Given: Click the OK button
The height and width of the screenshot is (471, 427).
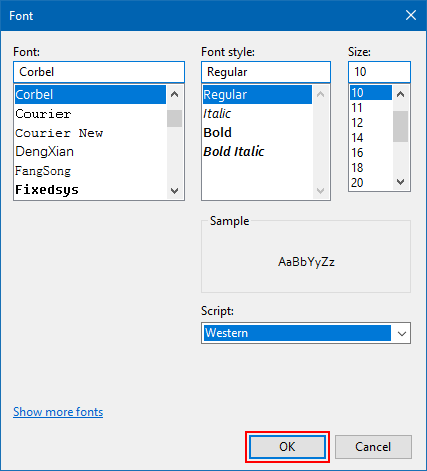Looking at the screenshot, I should tap(287, 447).
